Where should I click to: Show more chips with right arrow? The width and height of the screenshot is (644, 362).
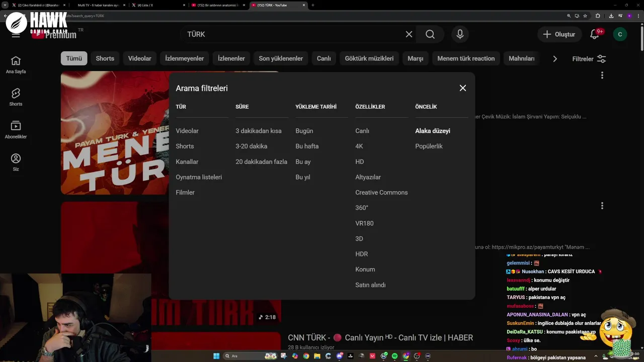555,59
